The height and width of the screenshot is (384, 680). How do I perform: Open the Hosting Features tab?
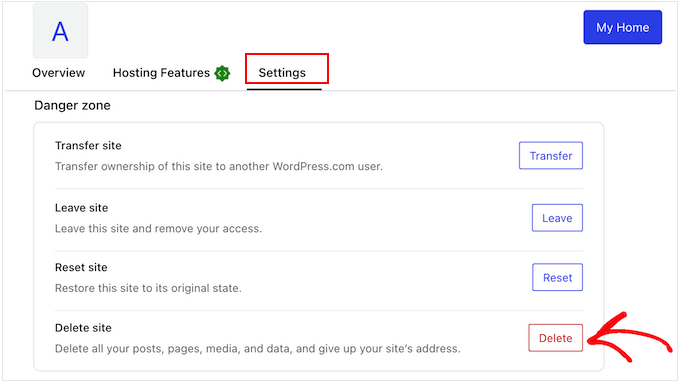click(161, 72)
